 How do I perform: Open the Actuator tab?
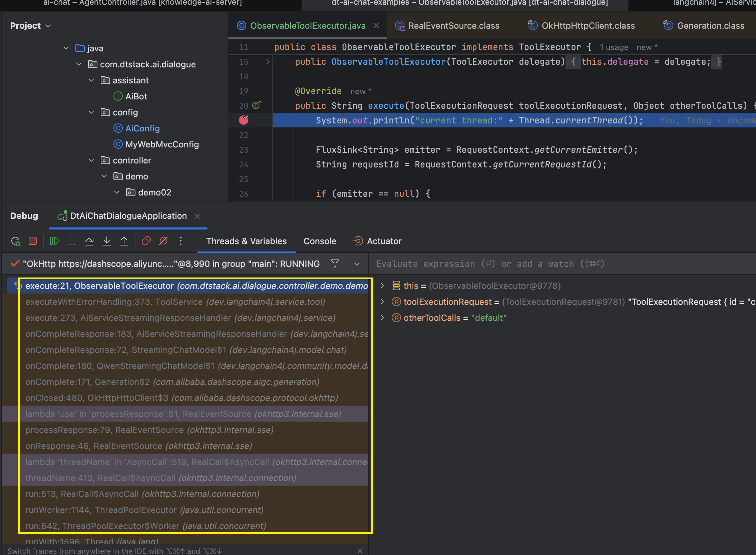coord(377,241)
